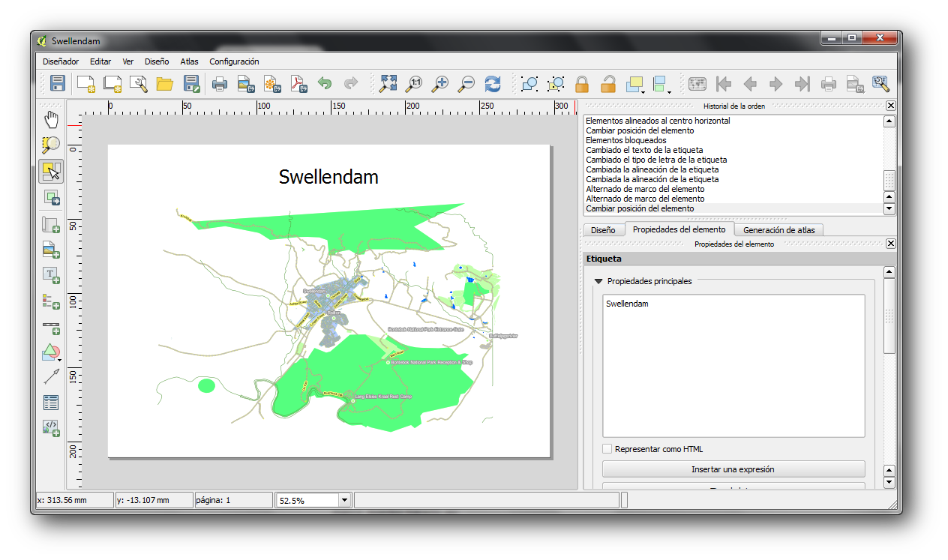Image resolution: width=948 pixels, height=560 pixels.
Task: Open the 52.5% zoom level combo box
Action: pos(314,500)
